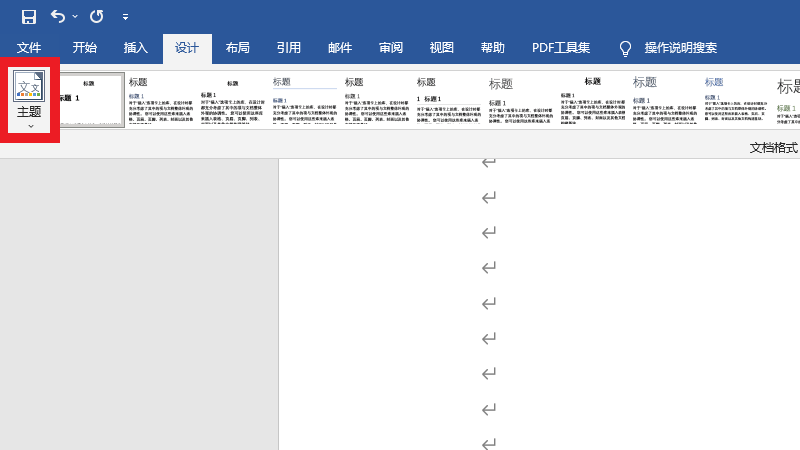This screenshot has height=450, width=800.
Task: Open Customize Quick Access Toolbar dropdown
Action: point(125,17)
